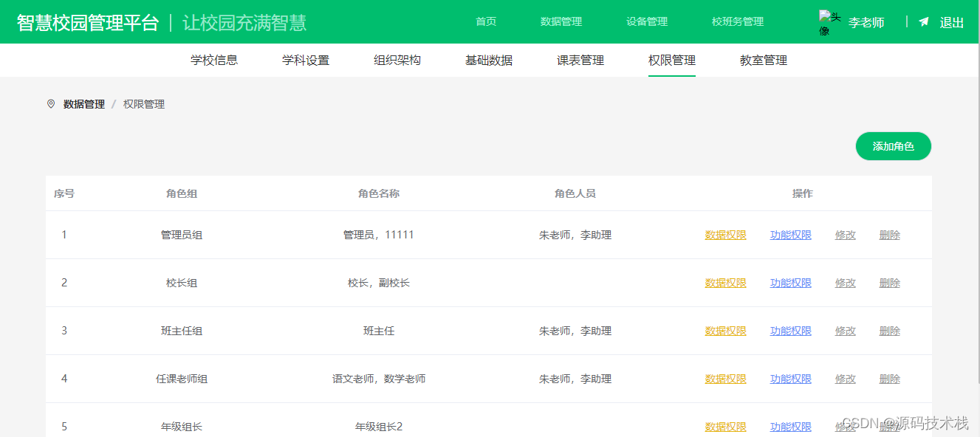Open 数据权限 for 任课老师组 row

tap(726, 379)
